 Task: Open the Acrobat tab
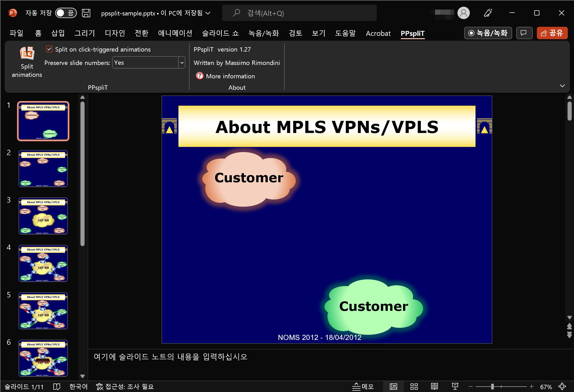pos(378,33)
